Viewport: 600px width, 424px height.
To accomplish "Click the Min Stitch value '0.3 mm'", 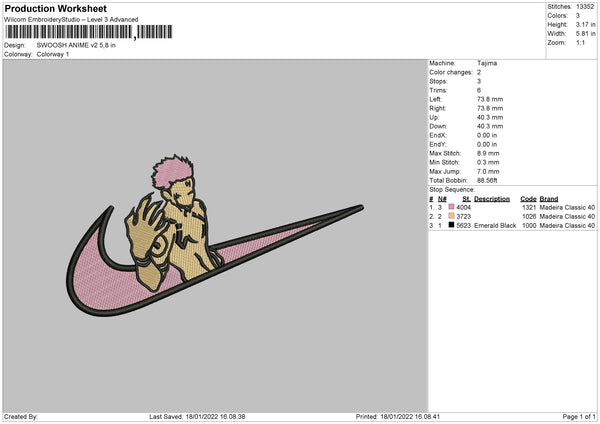I will click(488, 162).
